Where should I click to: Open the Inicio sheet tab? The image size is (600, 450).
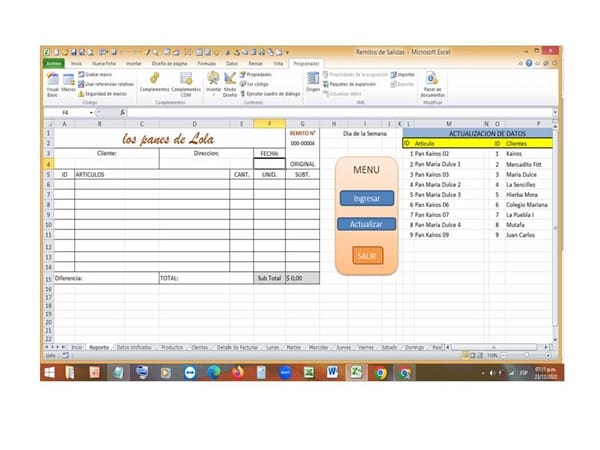(x=77, y=347)
